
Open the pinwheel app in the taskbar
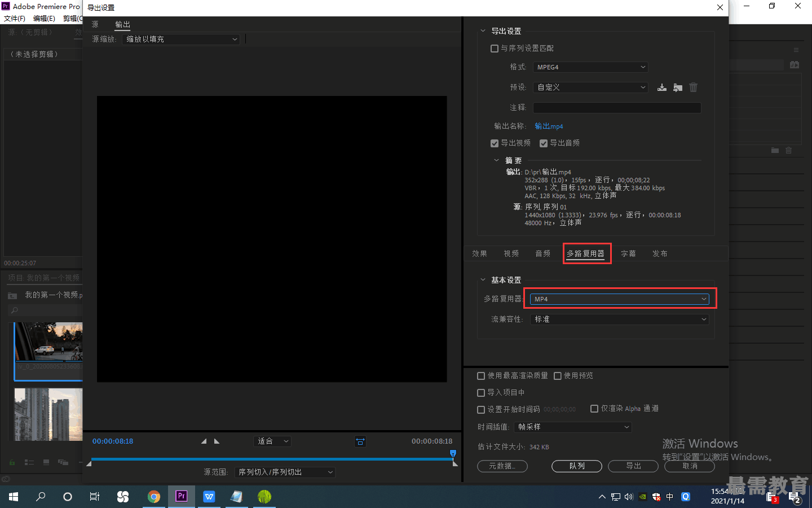123,497
